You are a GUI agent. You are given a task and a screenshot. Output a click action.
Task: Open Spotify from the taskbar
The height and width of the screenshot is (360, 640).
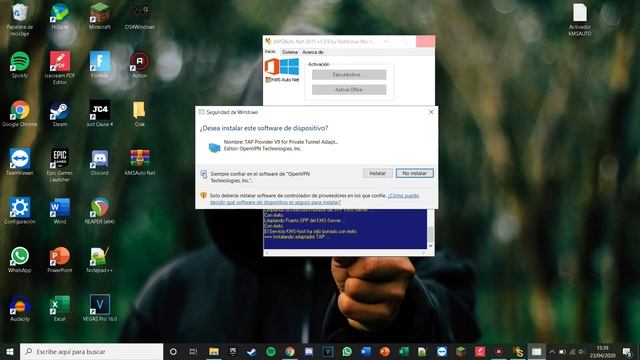click(x=271, y=351)
